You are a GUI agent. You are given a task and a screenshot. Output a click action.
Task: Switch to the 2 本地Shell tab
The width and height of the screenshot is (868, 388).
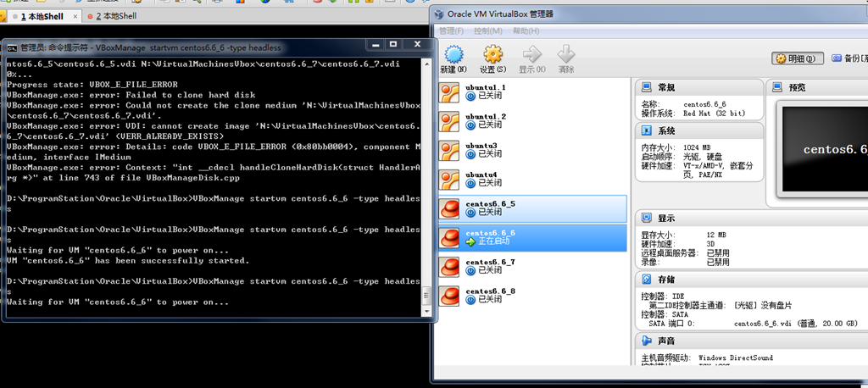pyautogui.click(x=116, y=17)
